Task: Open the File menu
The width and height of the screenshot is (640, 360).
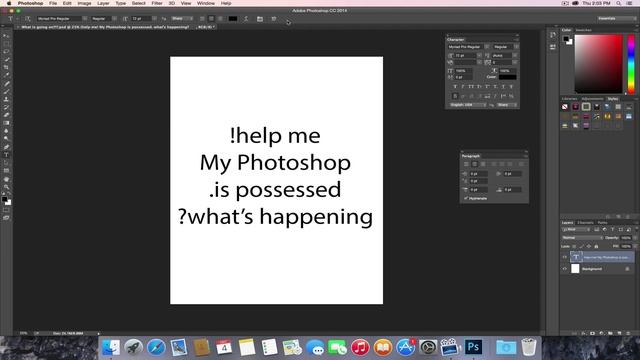Action: [53, 3]
